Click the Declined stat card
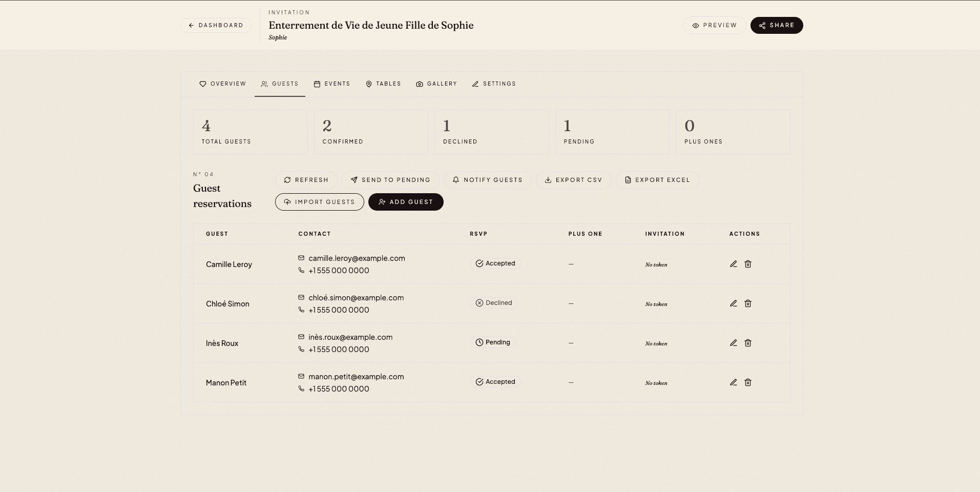Screen dimensions: 980x492 (x=492, y=132)
